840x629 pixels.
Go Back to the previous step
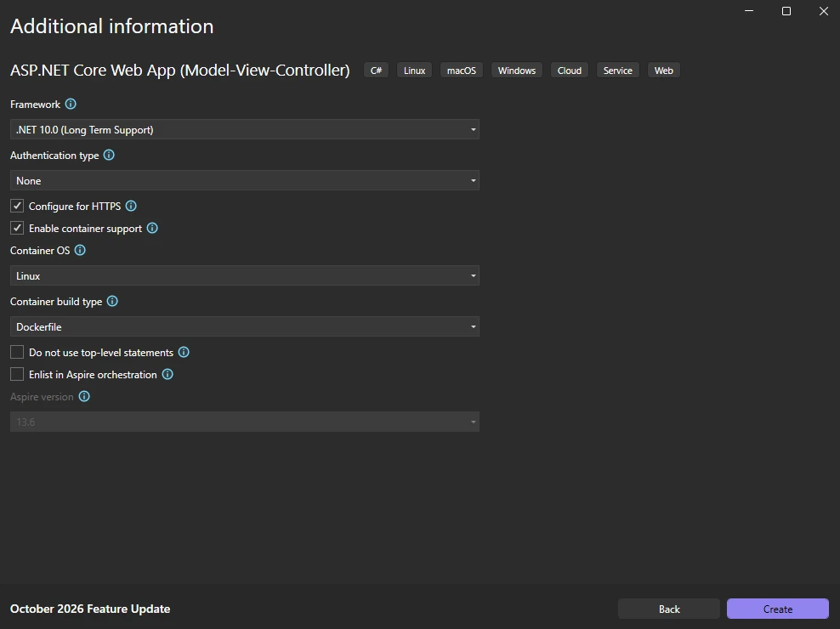click(669, 609)
